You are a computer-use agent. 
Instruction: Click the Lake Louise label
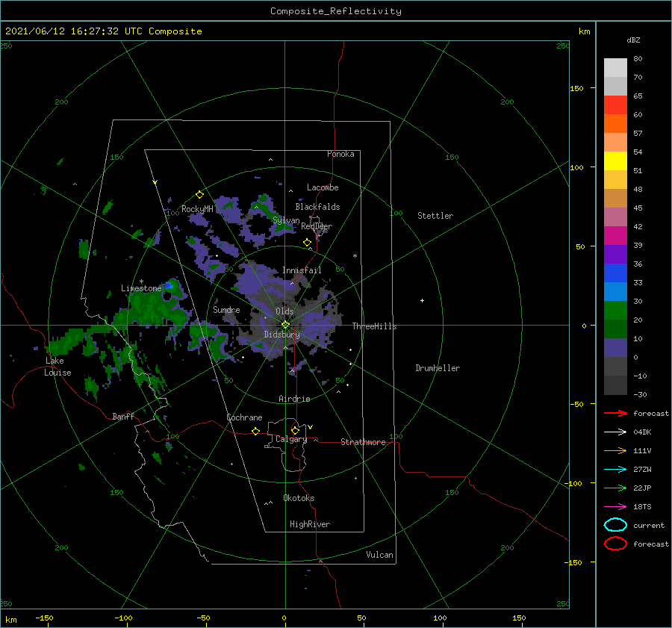[57, 367]
